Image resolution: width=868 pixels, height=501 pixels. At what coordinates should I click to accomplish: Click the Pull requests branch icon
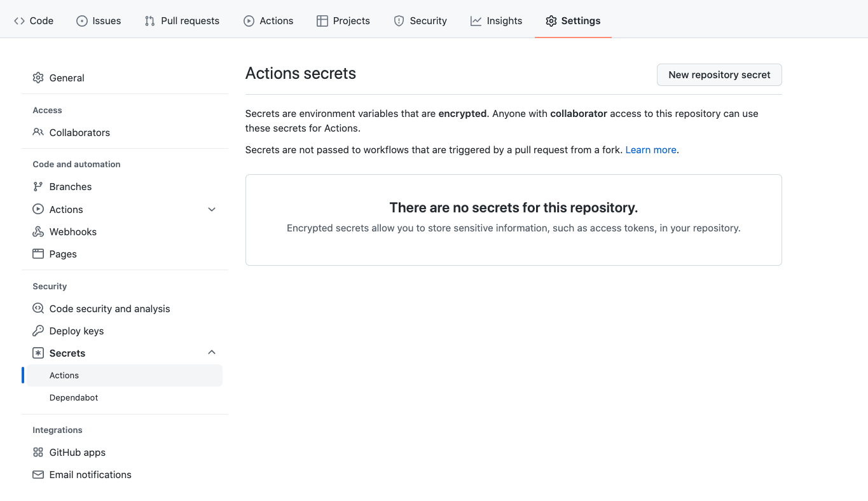tap(149, 21)
